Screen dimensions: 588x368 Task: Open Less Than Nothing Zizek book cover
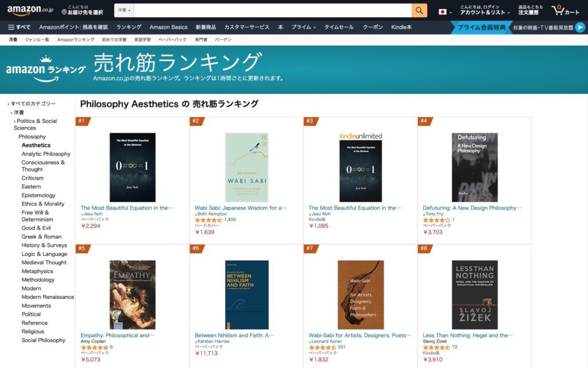click(x=475, y=295)
